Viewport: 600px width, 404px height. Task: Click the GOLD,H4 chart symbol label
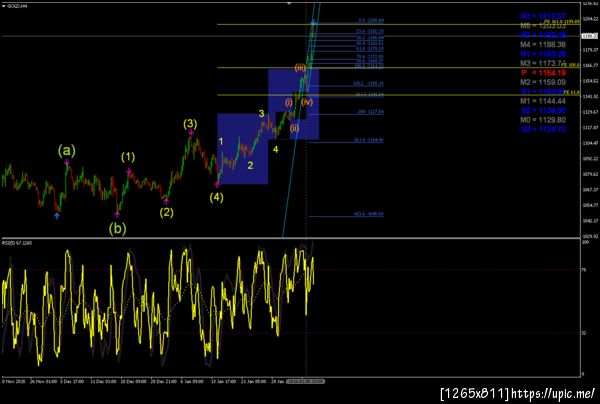click(17, 6)
